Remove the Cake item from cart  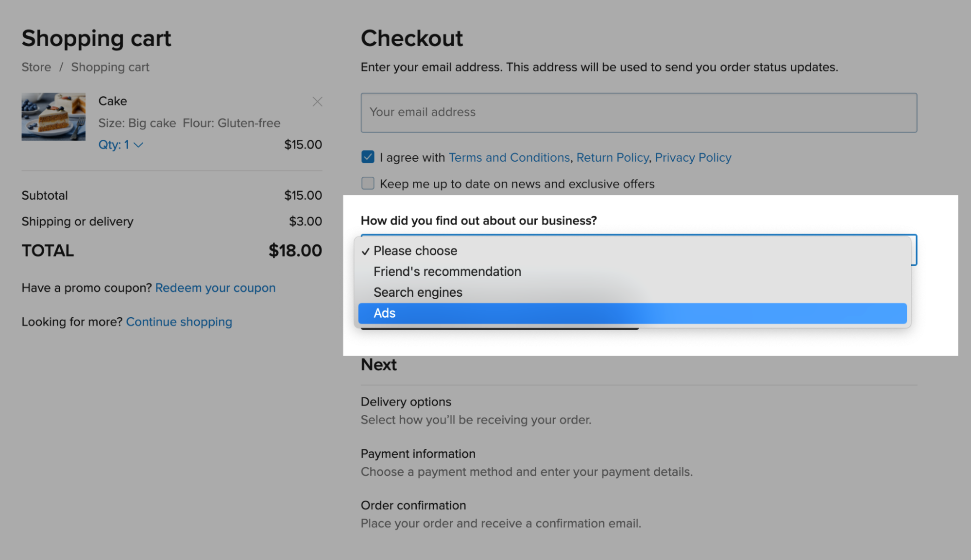click(317, 102)
